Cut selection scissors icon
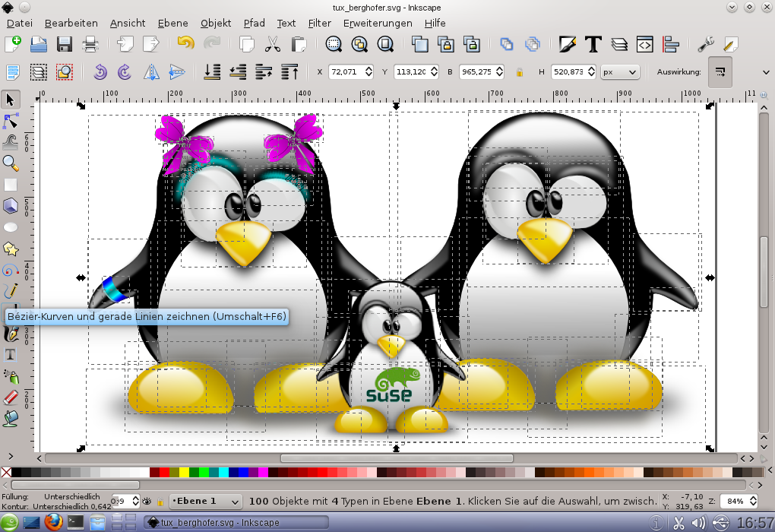Image resolution: width=775 pixels, height=532 pixels. [272, 44]
